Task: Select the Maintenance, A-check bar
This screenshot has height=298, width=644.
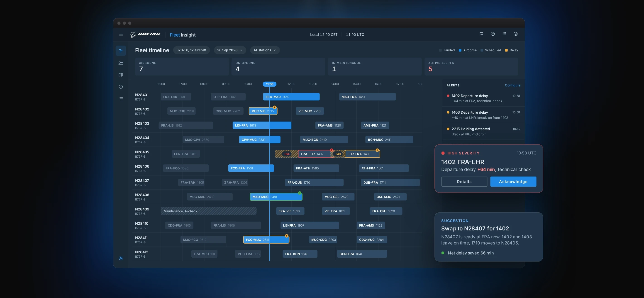Action: point(208,211)
